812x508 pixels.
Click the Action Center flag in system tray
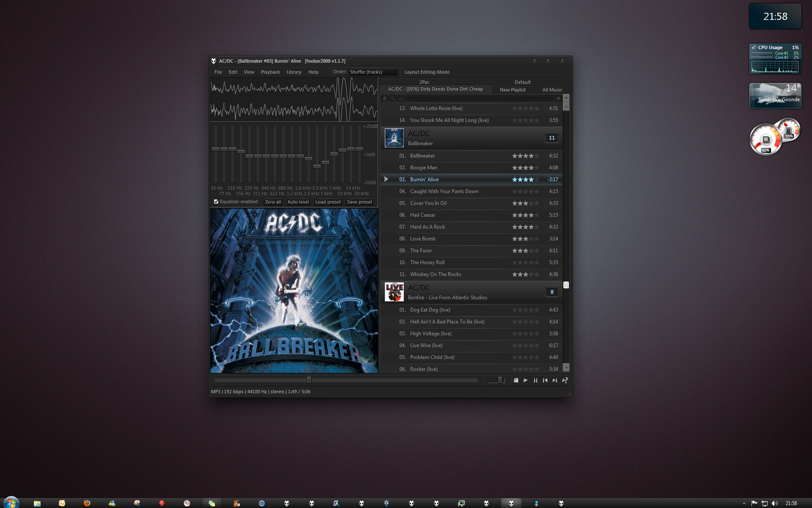pyautogui.click(x=754, y=503)
